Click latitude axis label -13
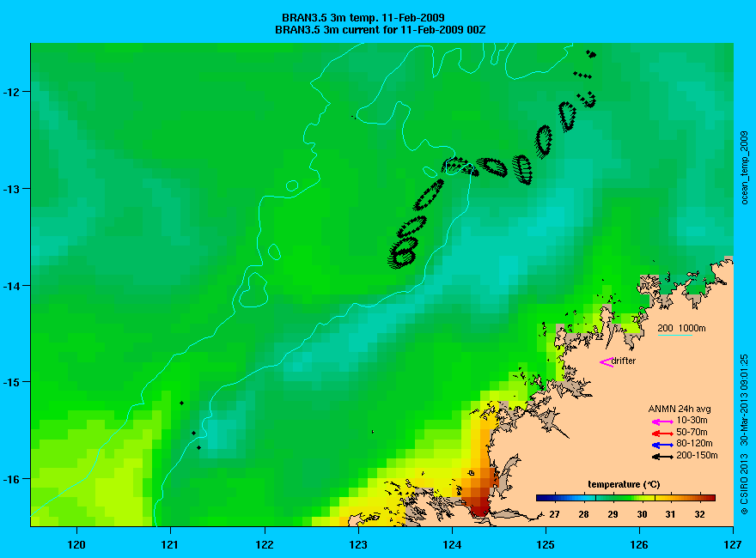The width and height of the screenshot is (756, 558). click(x=9, y=188)
